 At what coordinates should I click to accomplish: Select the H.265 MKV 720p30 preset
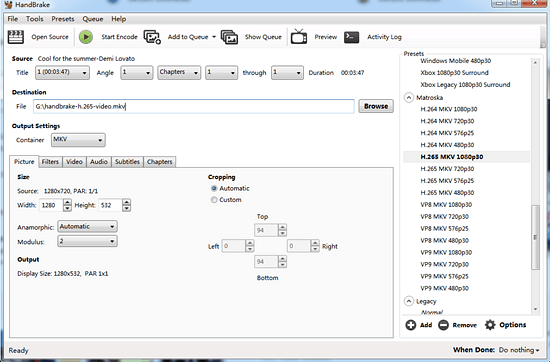click(447, 169)
